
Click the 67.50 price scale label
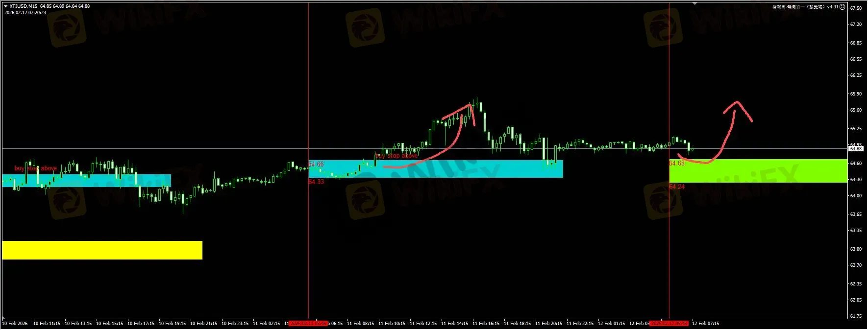(856, 8)
